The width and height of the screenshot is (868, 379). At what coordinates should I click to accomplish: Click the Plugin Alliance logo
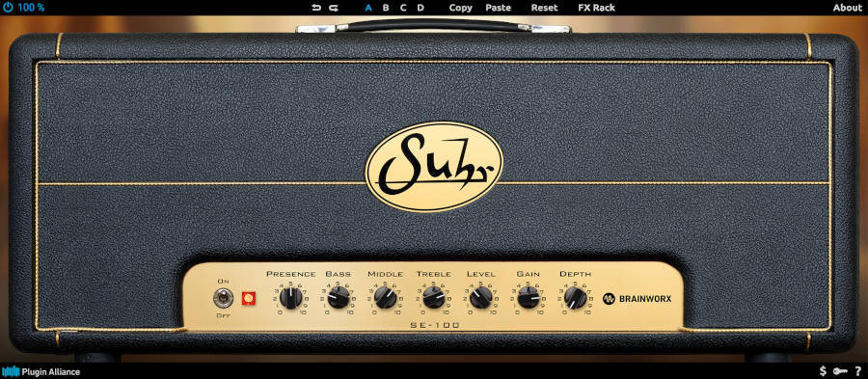[41, 372]
